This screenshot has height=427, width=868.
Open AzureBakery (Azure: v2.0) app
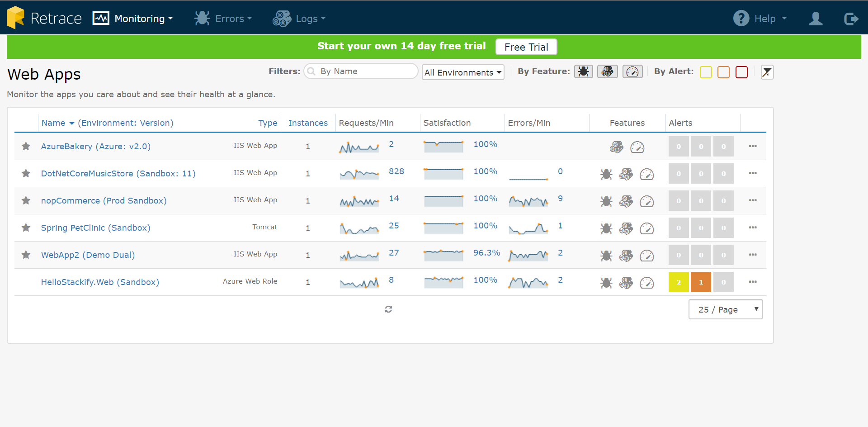[96, 147]
